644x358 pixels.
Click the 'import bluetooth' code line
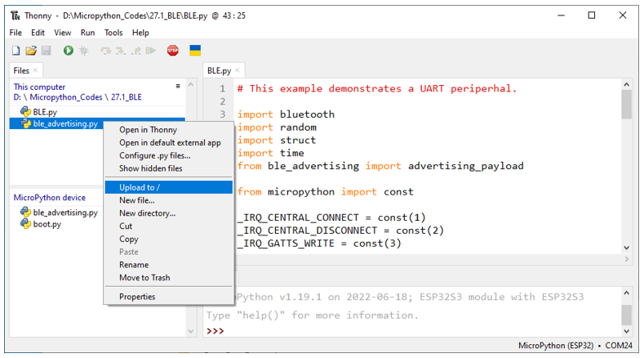click(286, 114)
